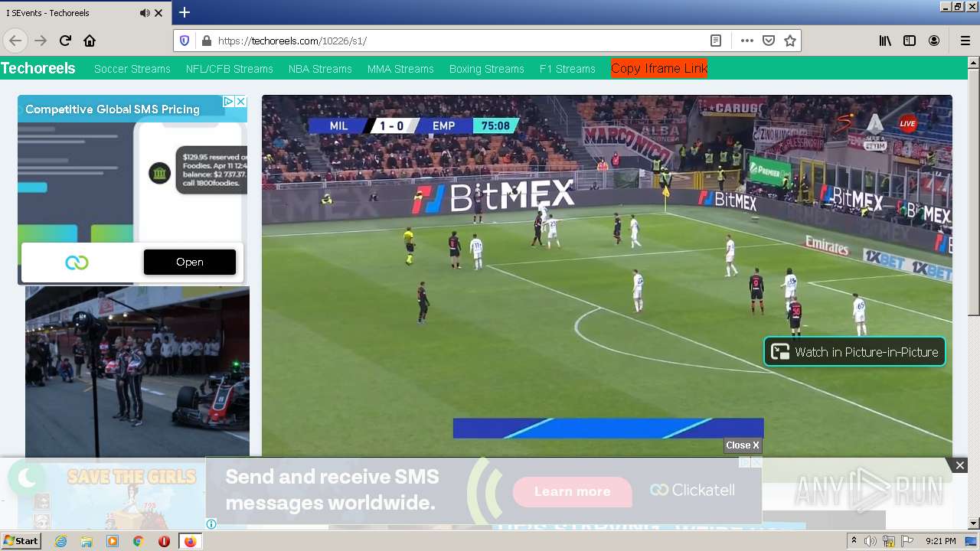Close the Competitive Global SMS Pricing ad
980x551 pixels.
[240, 101]
